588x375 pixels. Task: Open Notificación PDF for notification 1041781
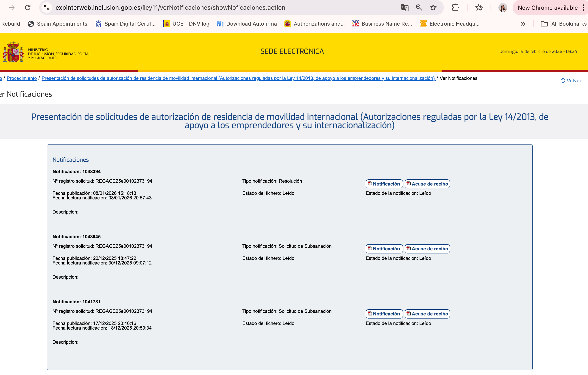(384, 314)
